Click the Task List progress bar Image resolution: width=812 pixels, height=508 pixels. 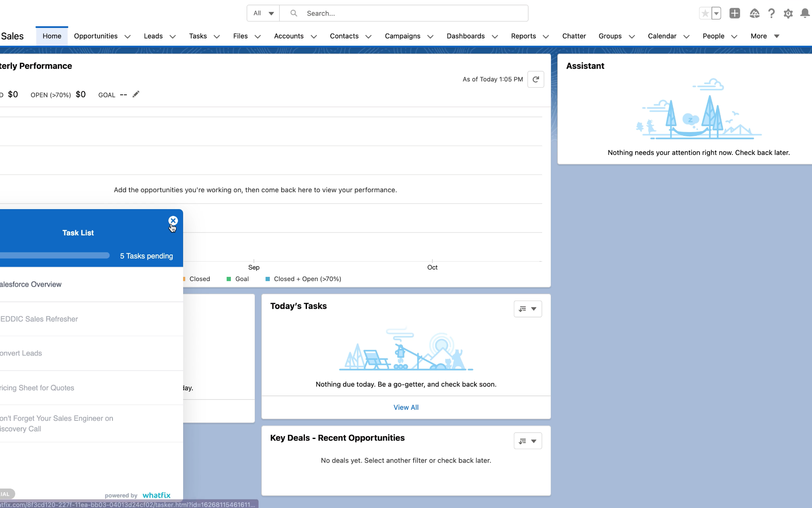click(x=55, y=255)
